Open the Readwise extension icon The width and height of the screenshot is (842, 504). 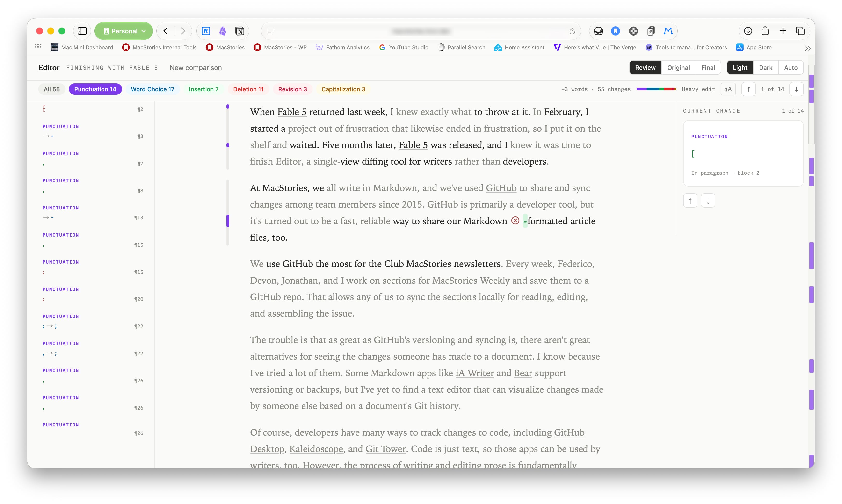pos(206,31)
